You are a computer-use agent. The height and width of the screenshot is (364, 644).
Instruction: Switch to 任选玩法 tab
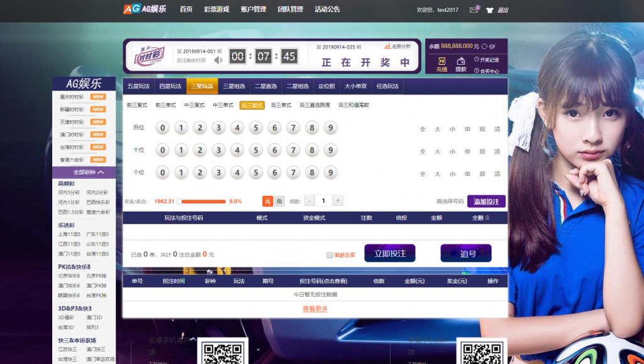tap(387, 86)
